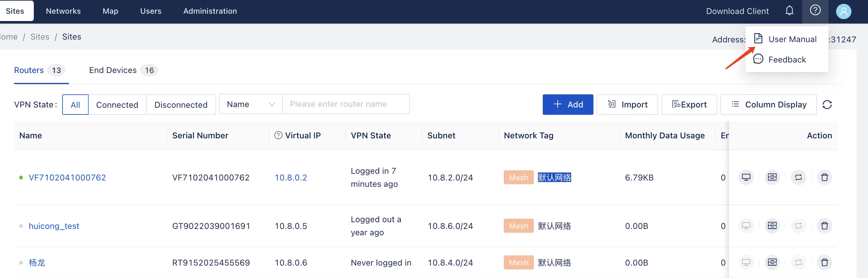The width and height of the screenshot is (868, 278).
Task: Click the Sites breadcrumb link
Action: click(x=40, y=37)
